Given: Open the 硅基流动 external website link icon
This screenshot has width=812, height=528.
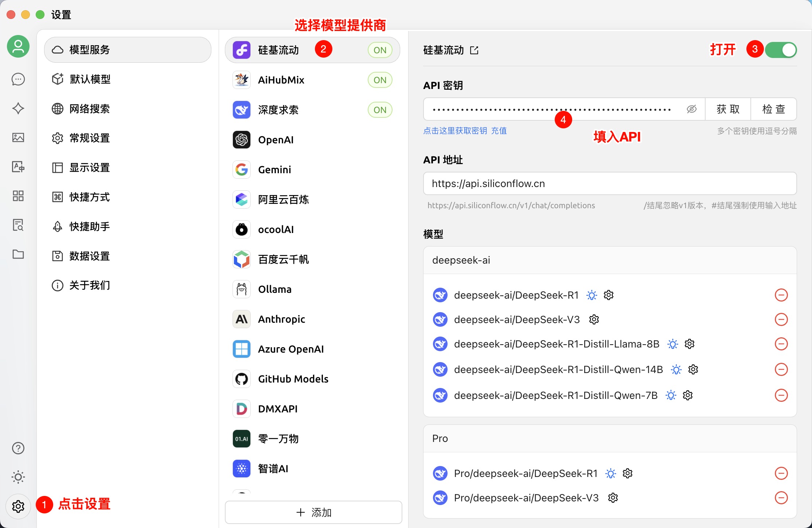Looking at the screenshot, I should [474, 50].
